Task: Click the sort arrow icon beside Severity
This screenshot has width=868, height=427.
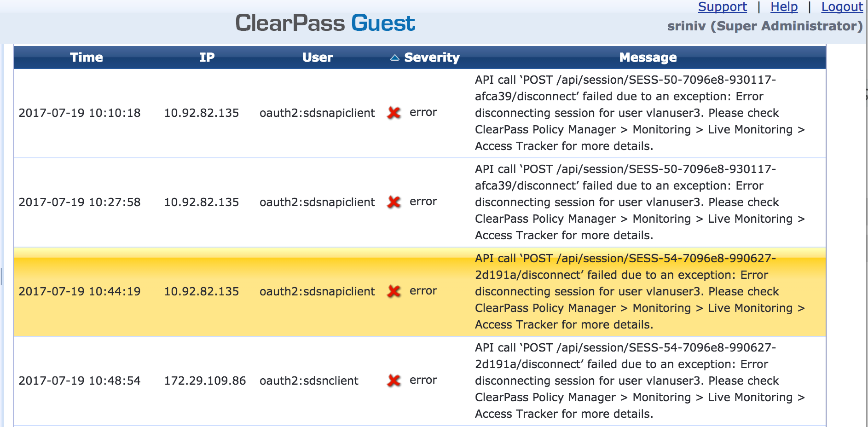Action: 394,58
